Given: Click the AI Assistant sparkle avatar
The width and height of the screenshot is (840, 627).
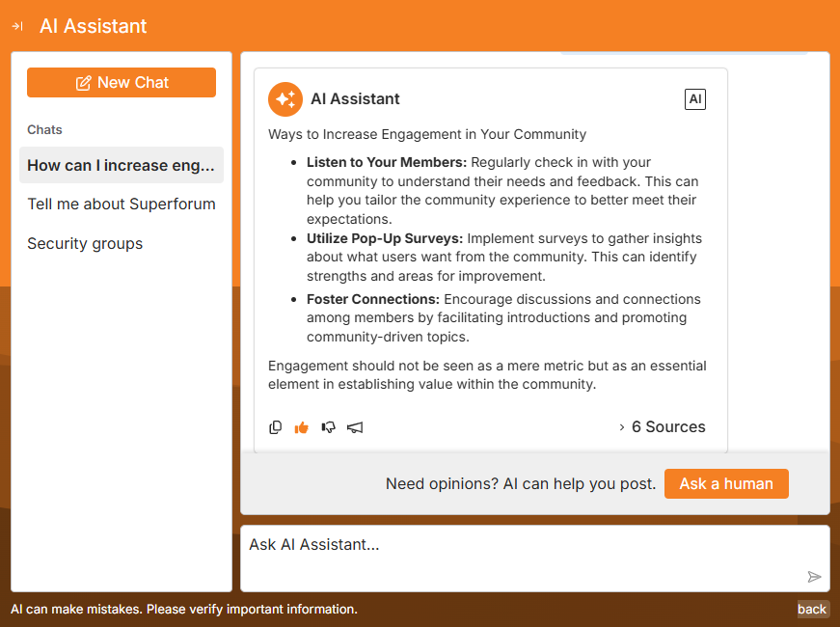Looking at the screenshot, I should [x=285, y=98].
